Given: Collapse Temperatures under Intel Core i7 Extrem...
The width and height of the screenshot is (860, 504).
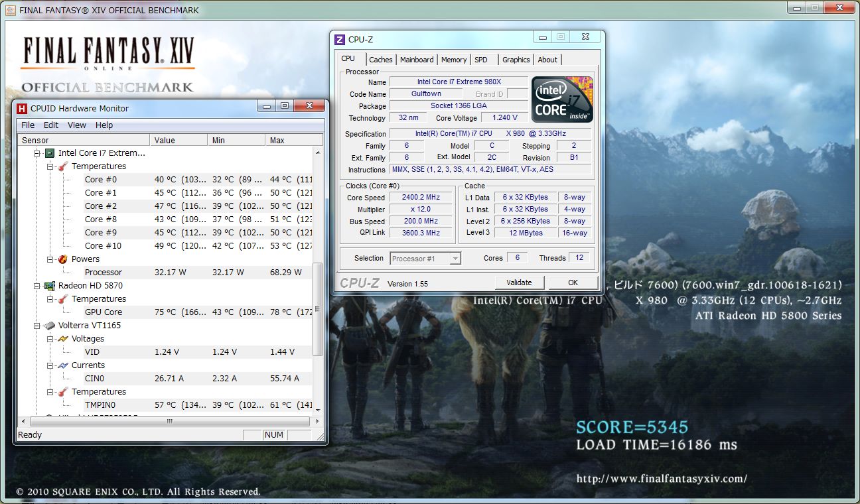Looking at the screenshot, I should (x=50, y=166).
